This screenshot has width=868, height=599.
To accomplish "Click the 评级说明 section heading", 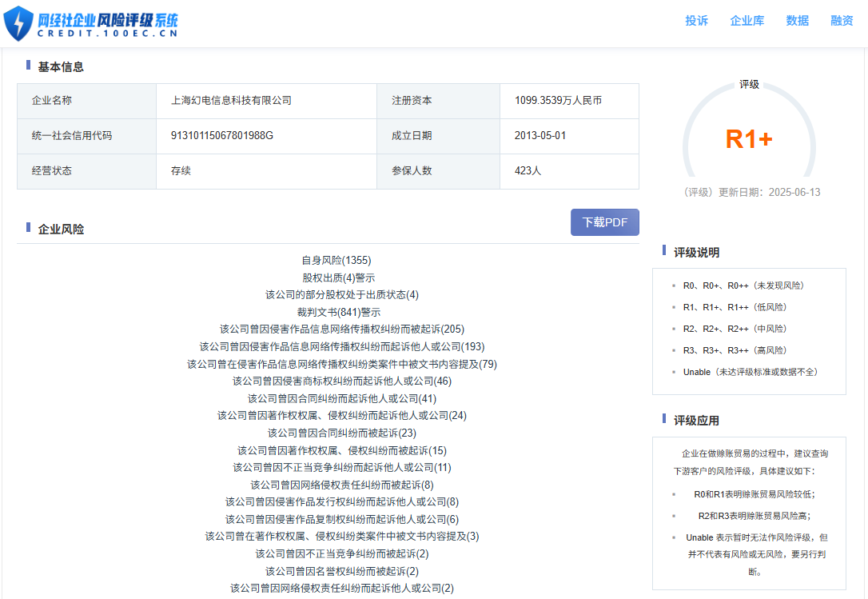I will 696,253.
